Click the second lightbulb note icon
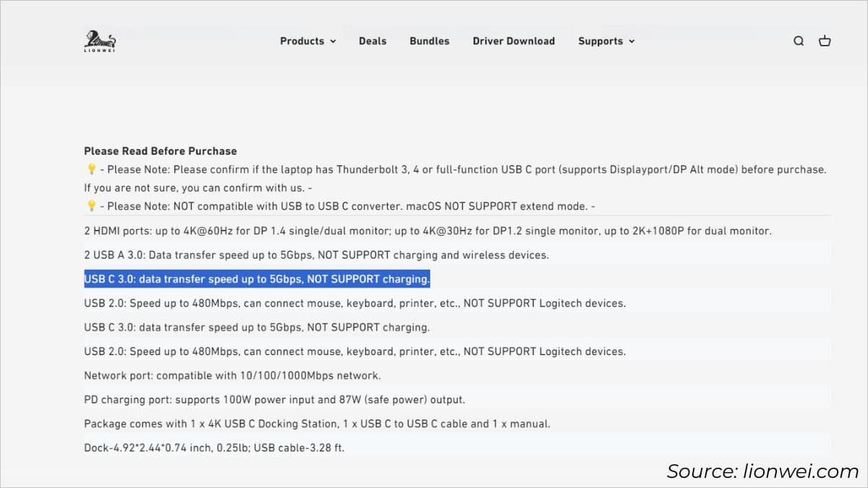Viewport: 868px width, 488px height. tap(91, 207)
